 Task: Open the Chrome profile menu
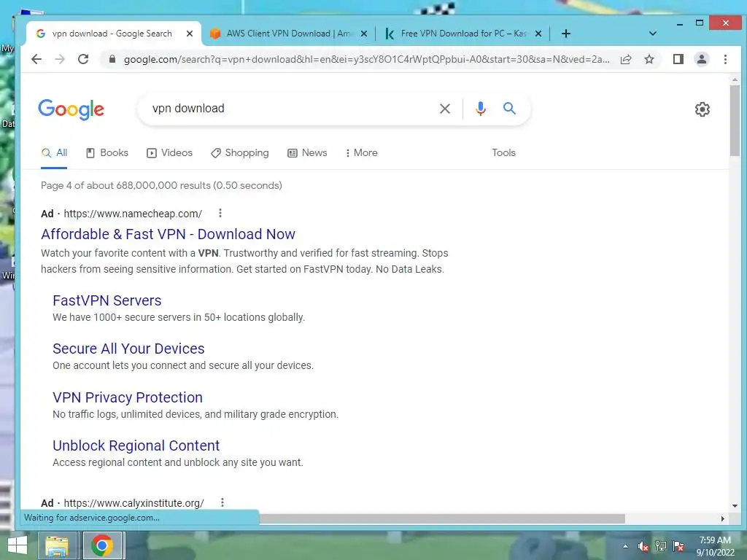pyautogui.click(x=702, y=59)
